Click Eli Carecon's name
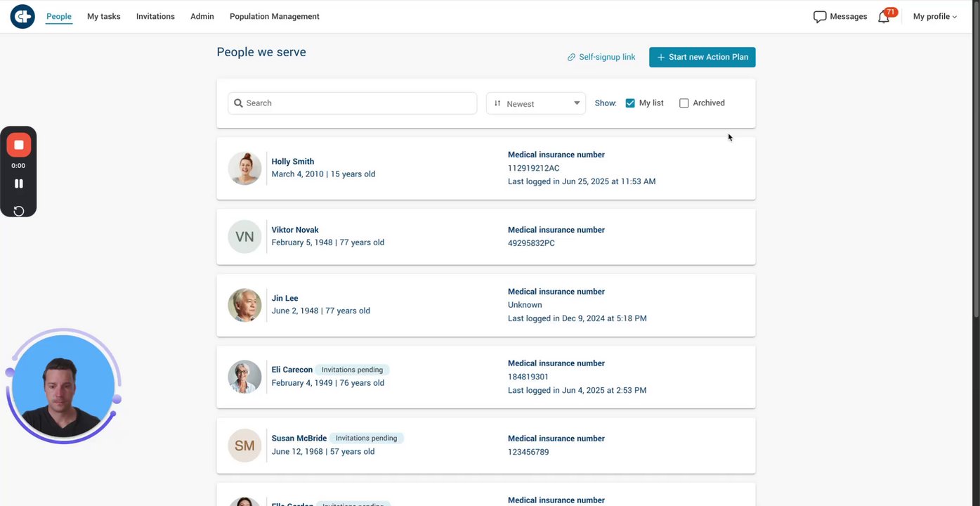Image resolution: width=980 pixels, height=506 pixels. tap(292, 370)
